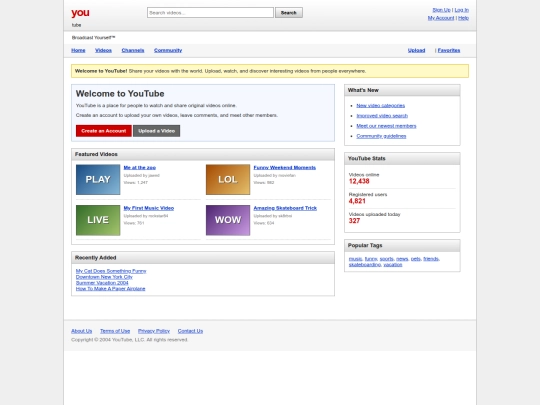540x405 pixels.
Task: Click the 'Recently Added' section header
Action: click(203, 258)
